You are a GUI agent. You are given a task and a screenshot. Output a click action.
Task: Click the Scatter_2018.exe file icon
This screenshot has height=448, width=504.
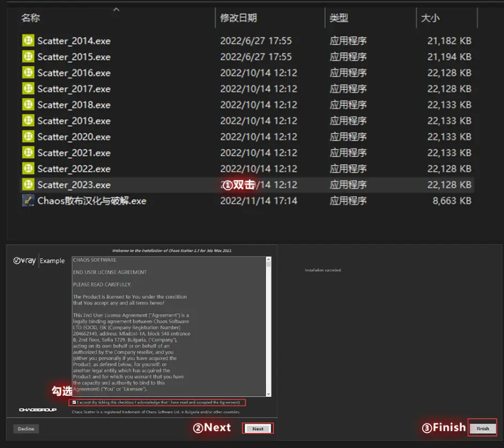tap(28, 105)
